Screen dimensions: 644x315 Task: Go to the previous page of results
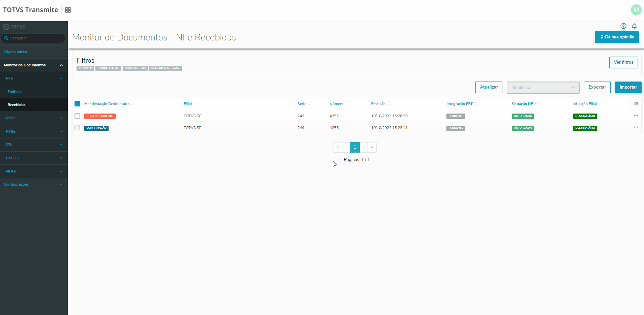tap(346, 147)
